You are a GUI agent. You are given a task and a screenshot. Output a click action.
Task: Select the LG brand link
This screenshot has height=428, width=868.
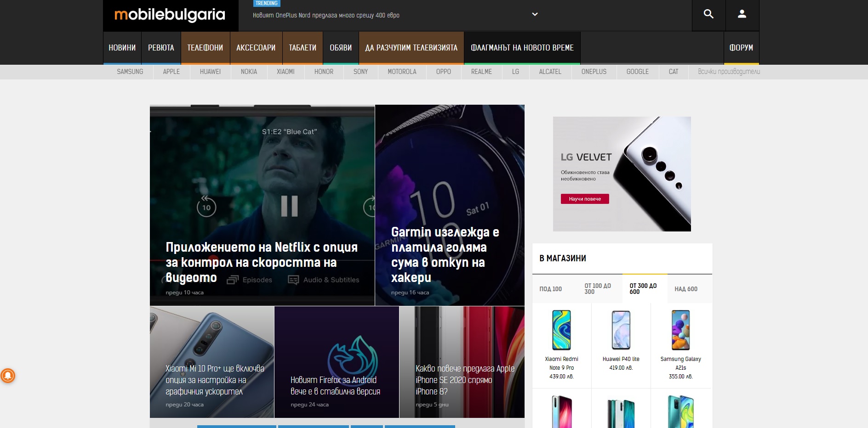point(515,72)
